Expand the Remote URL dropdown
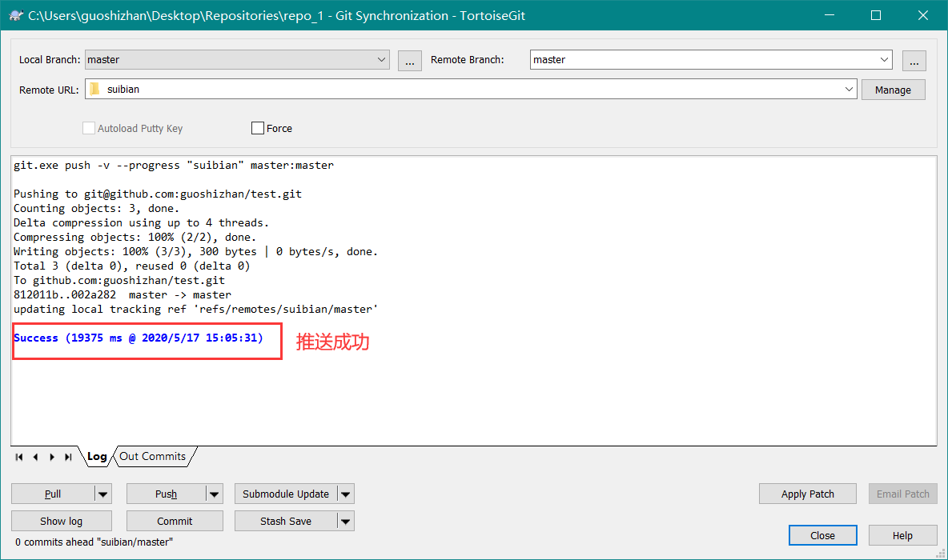The width and height of the screenshot is (948, 560). 849,90
